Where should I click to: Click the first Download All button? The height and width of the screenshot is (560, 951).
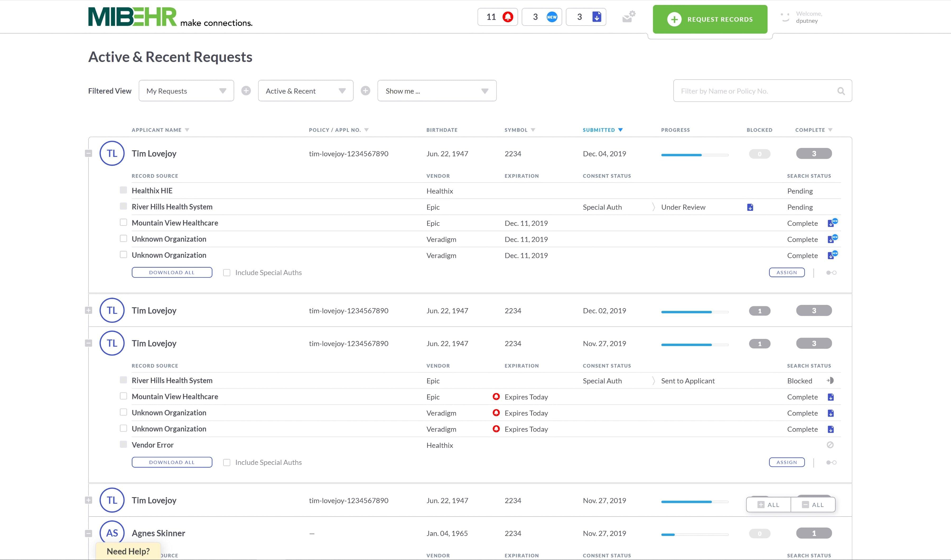172,272
